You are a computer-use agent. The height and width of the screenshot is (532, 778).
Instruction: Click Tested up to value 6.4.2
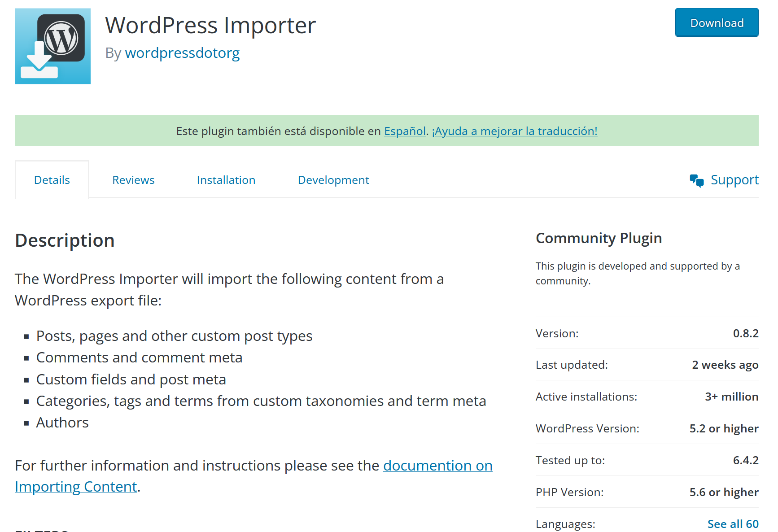pyautogui.click(x=746, y=460)
